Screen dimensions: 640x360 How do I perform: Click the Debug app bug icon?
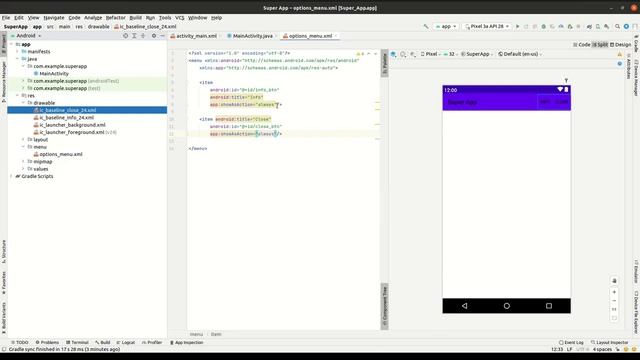pos(543,27)
